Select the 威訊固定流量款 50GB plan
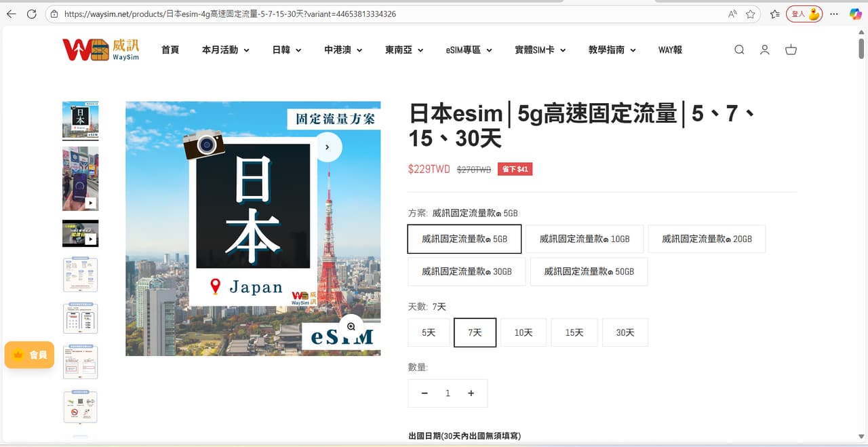The image size is (868, 447). 589,271
